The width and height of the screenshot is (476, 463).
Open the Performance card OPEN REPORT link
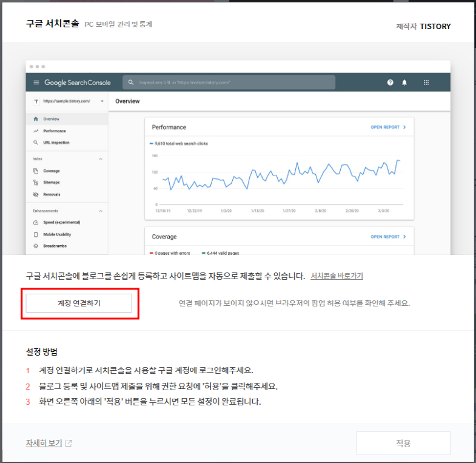[x=388, y=127]
